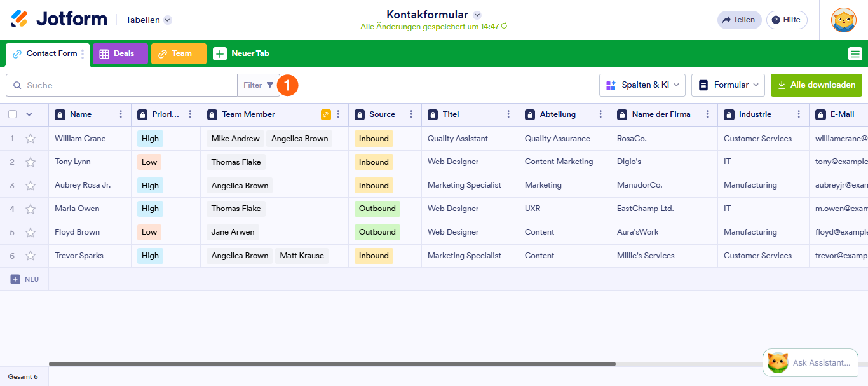The image size is (868, 386).
Task: Open Priority column options menu
Action: click(190, 114)
